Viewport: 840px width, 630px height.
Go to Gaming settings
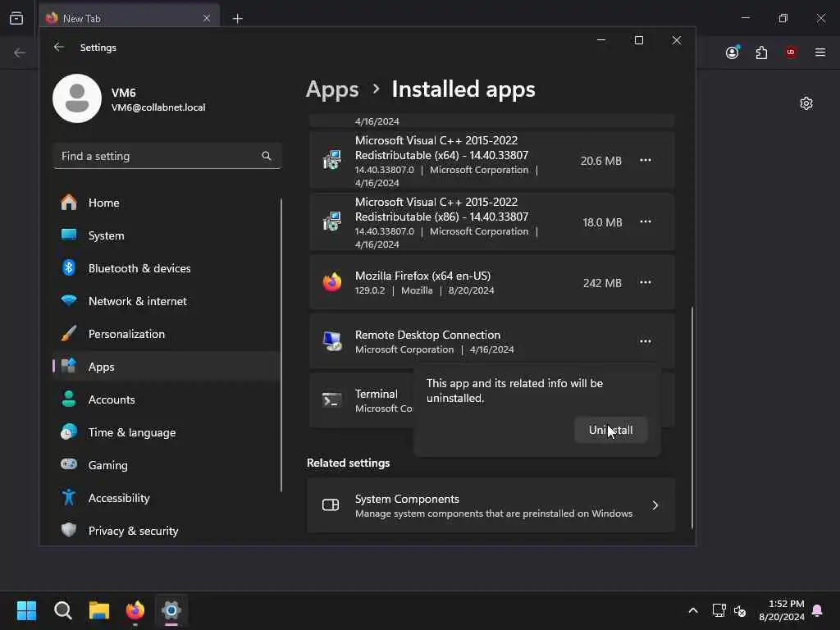coord(166,465)
